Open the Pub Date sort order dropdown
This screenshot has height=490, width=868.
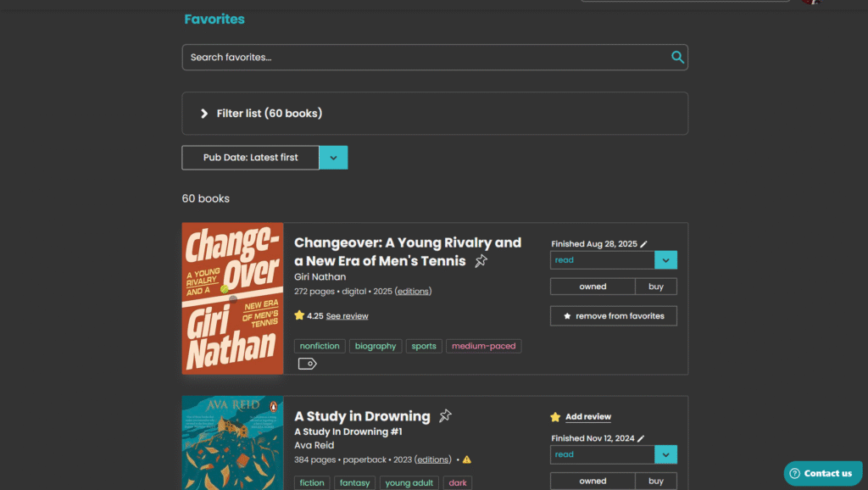point(333,158)
